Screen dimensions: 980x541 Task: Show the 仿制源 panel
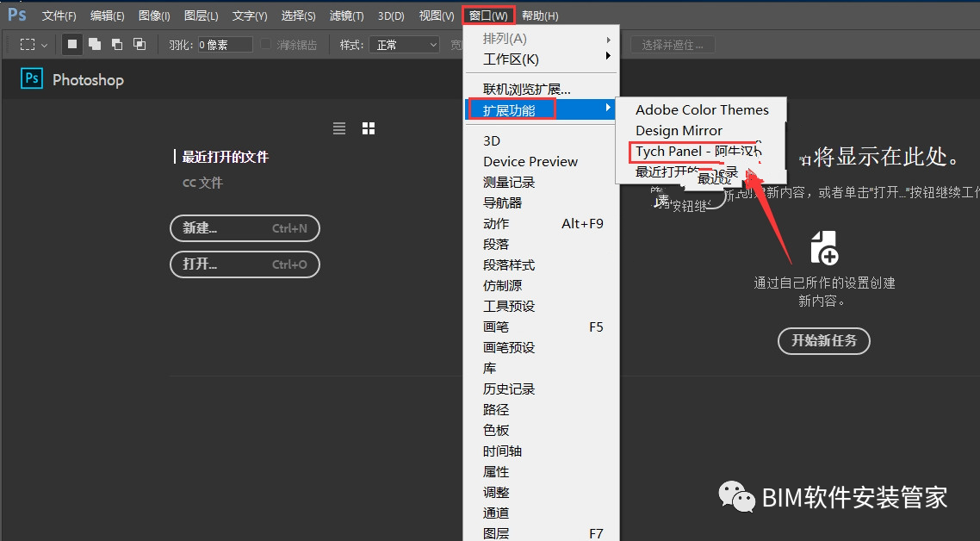pyautogui.click(x=542, y=285)
